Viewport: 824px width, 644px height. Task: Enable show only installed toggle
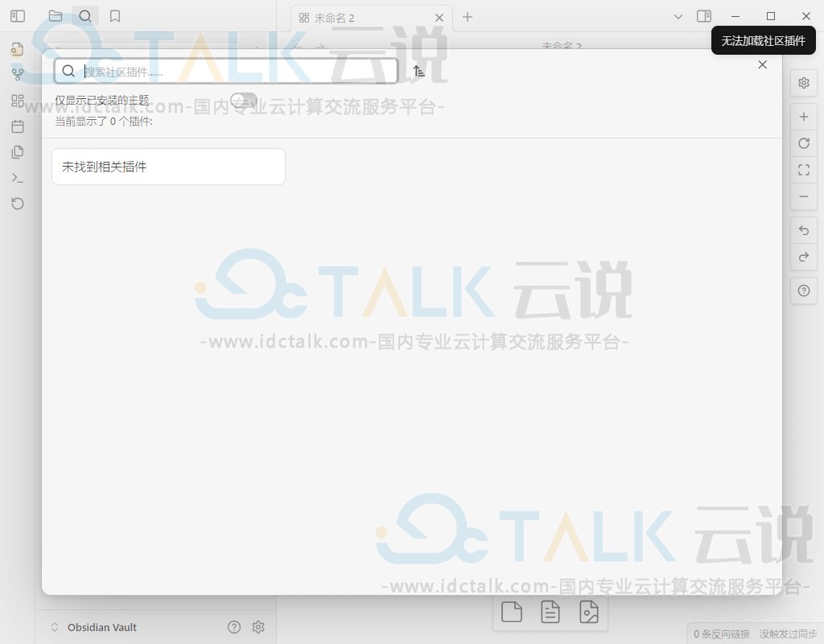[243, 100]
